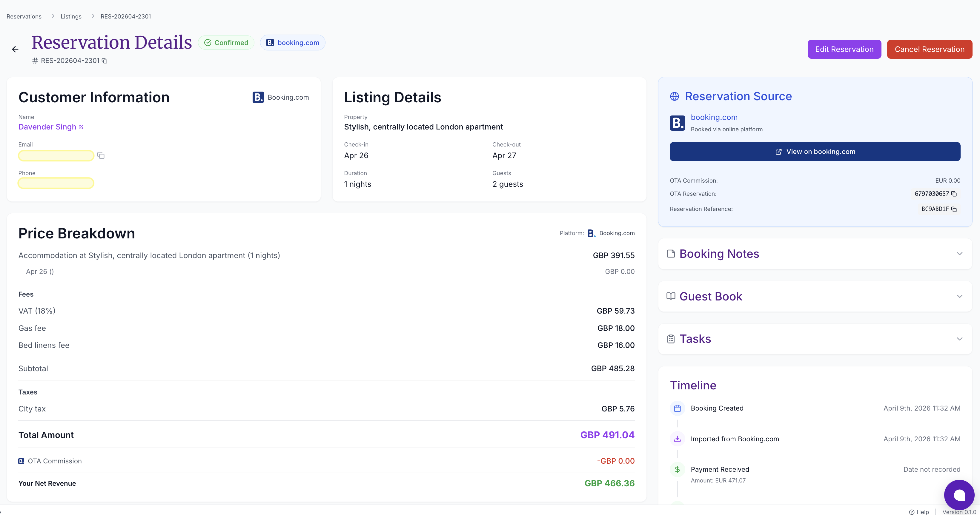Click the Payment Received dollar icon

pos(678,469)
